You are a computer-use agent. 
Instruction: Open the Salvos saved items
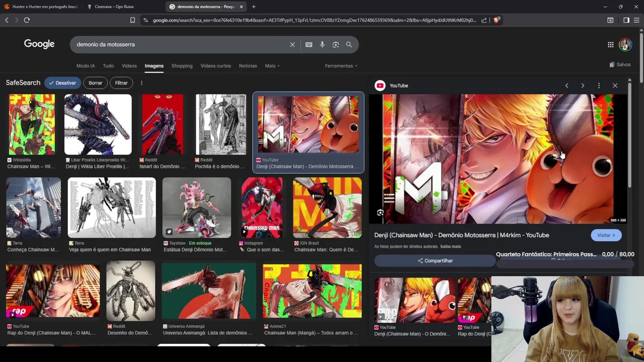pos(620,64)
